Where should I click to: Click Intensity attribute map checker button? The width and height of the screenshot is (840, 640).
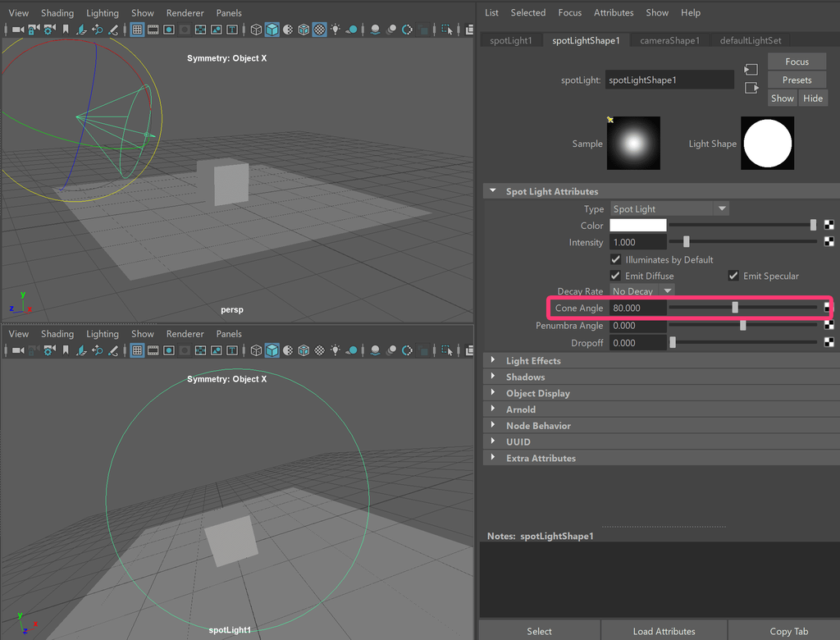(829, 242)
